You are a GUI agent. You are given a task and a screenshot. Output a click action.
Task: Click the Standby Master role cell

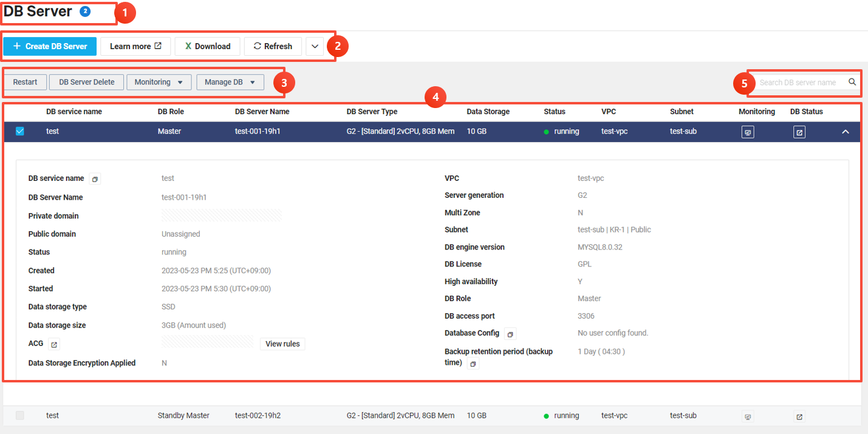click(x=183, y=416)
